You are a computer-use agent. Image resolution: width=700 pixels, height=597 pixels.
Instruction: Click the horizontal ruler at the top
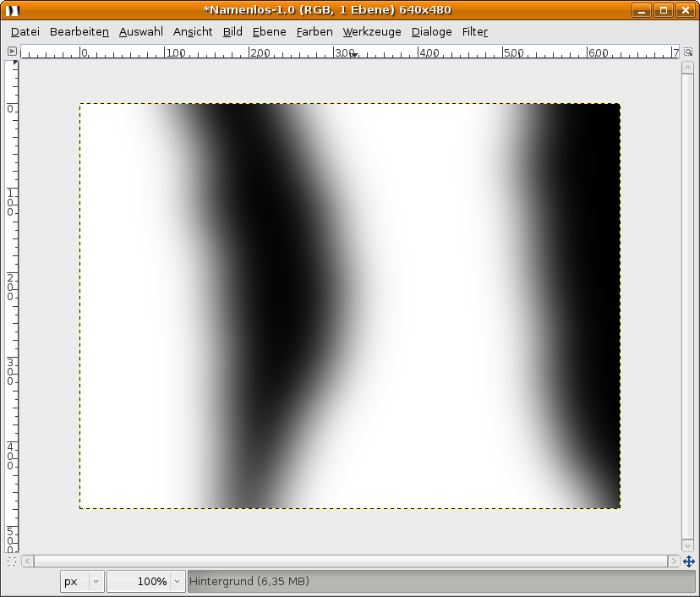(x=350, y=52)
